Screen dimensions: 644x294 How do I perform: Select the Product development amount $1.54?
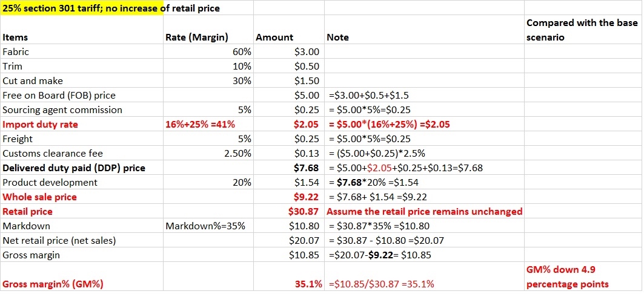[x=306, y=183]
